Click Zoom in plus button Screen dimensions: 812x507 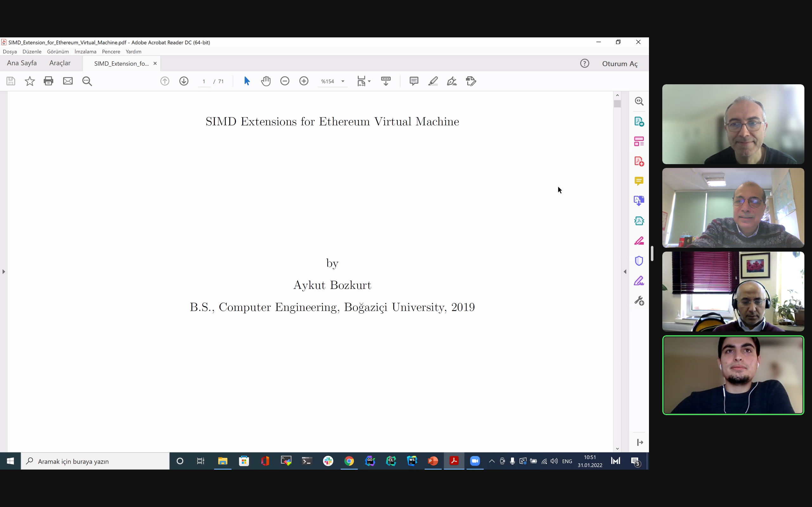coord(304,81)
